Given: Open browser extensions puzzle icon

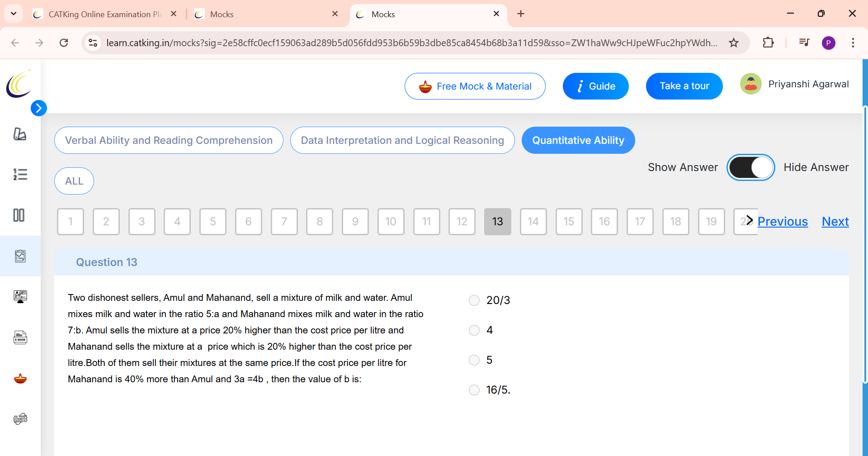Looking at the screenshot, I should coord(768,43).
